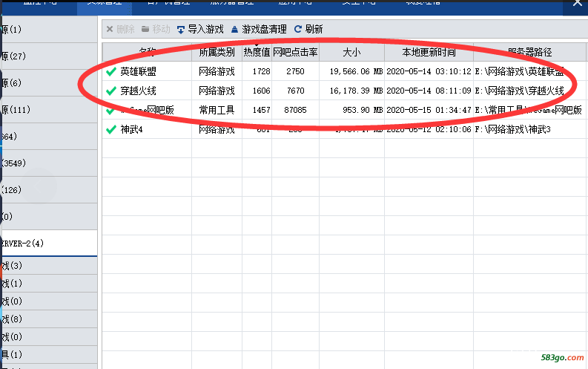Sort by the 本地更新时间 column header
Image resolution: width=588 pixels, height=369 pixels.
(x=429, y=52)
